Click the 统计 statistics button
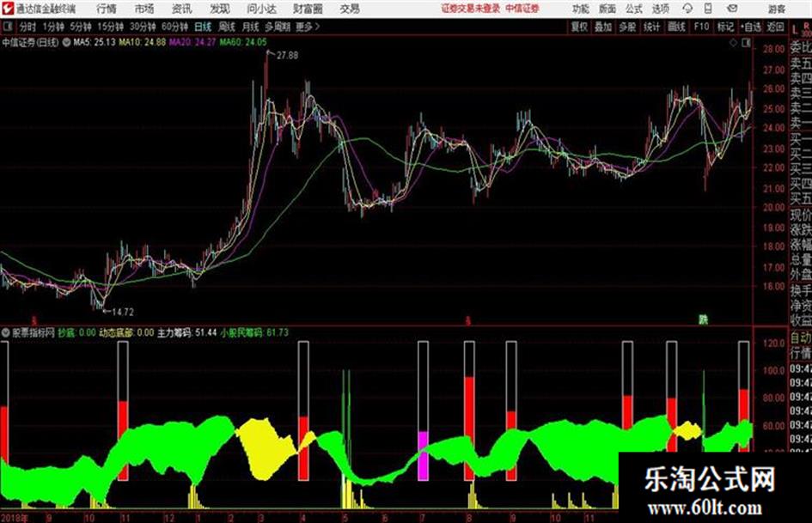 click(652, 27)
